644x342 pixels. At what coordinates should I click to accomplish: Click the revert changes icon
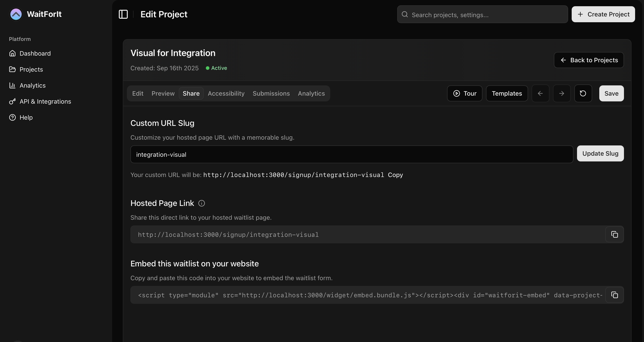click(583, 93)
